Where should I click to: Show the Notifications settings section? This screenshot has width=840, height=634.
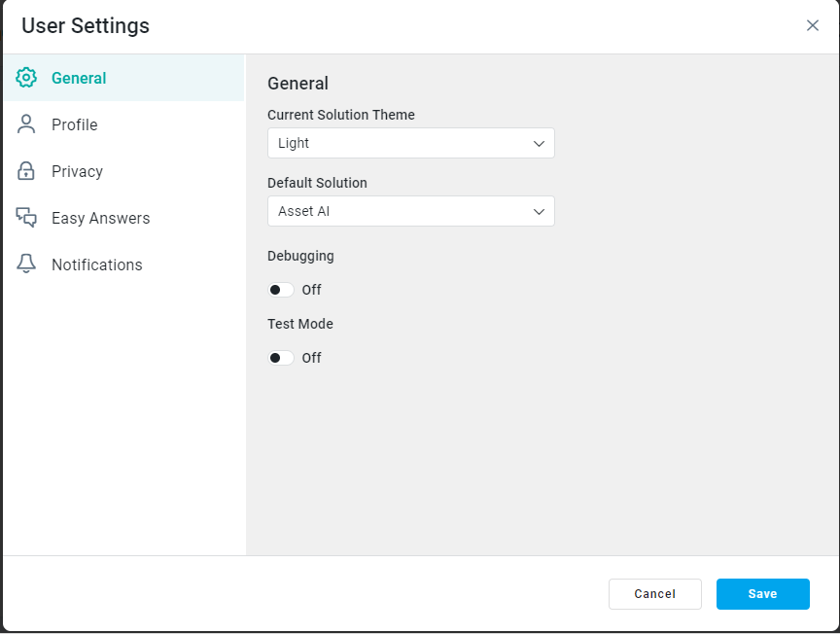96,264
